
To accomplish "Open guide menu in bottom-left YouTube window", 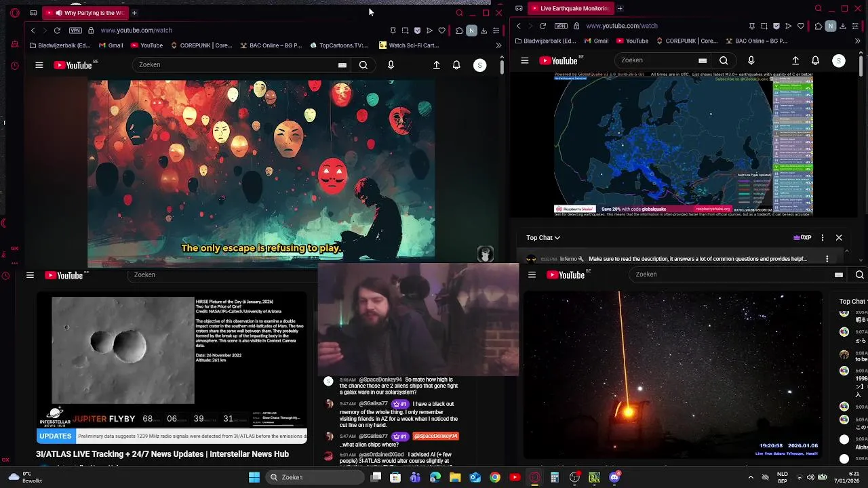I will click(30, 275).
